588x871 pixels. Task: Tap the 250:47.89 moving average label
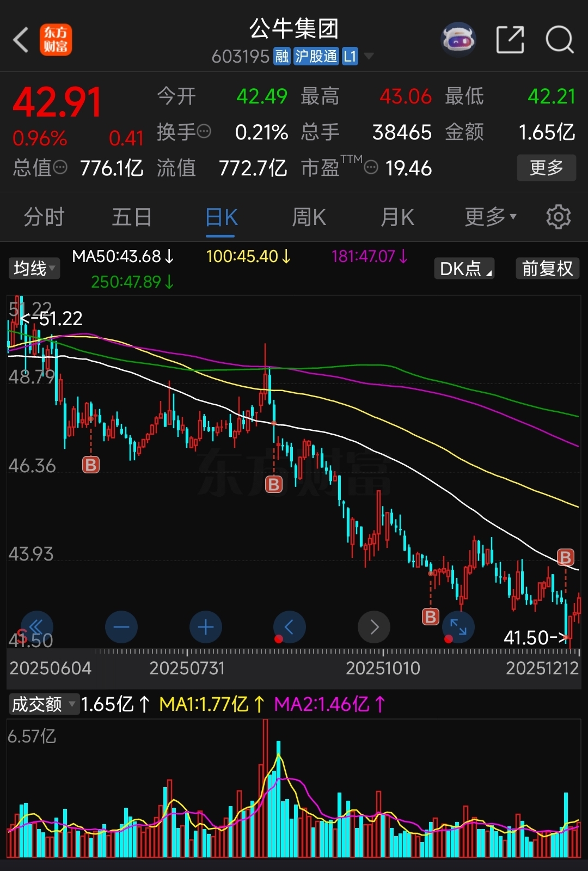pos(132,282)
